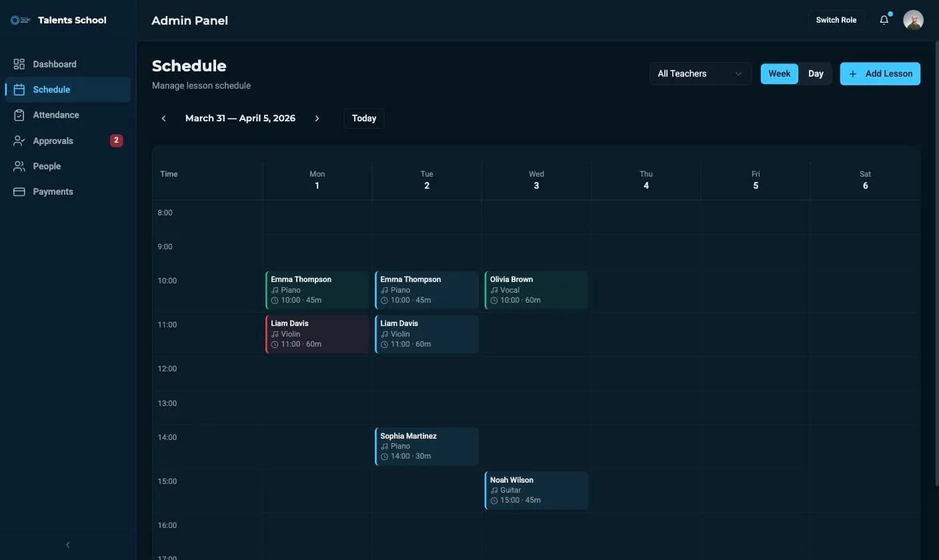Click the Dashboard grid icon
Viewport: 939px width, 560px height.
click(x=19, y=64)
